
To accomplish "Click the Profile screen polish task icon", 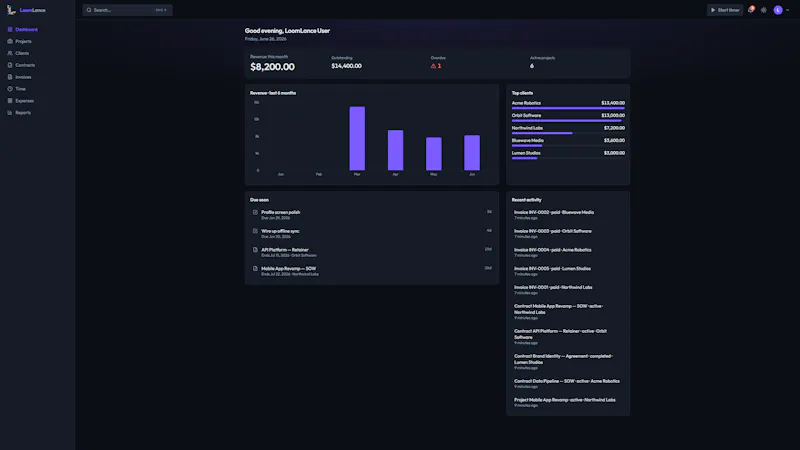I will (255, 212).
